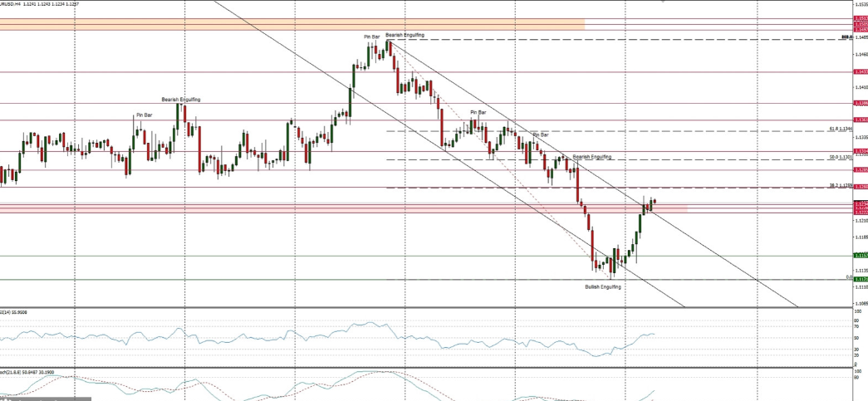Select the orange resistance zone rectangle
Screen dimensions: 868x401
(x=291, y=24)
